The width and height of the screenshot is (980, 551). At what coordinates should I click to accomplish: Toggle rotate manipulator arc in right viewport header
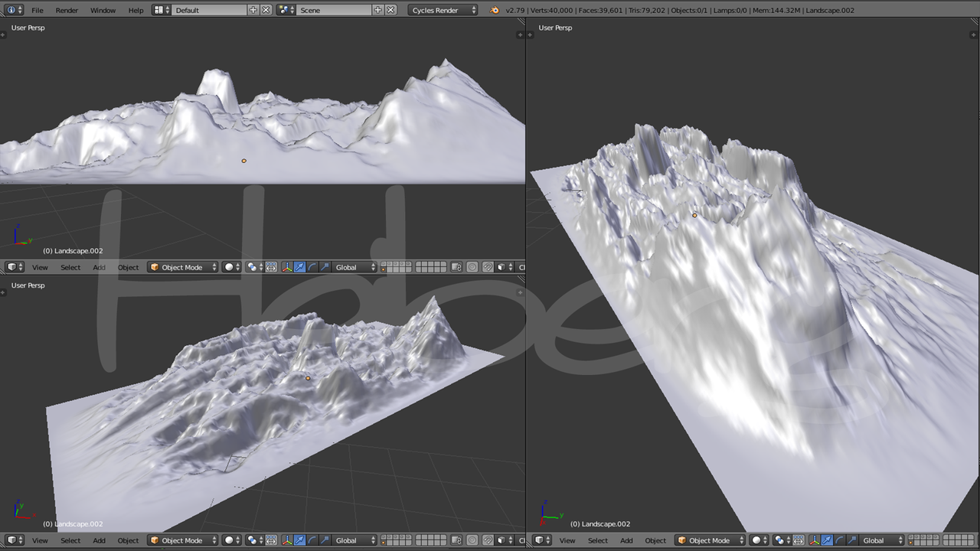840,540
